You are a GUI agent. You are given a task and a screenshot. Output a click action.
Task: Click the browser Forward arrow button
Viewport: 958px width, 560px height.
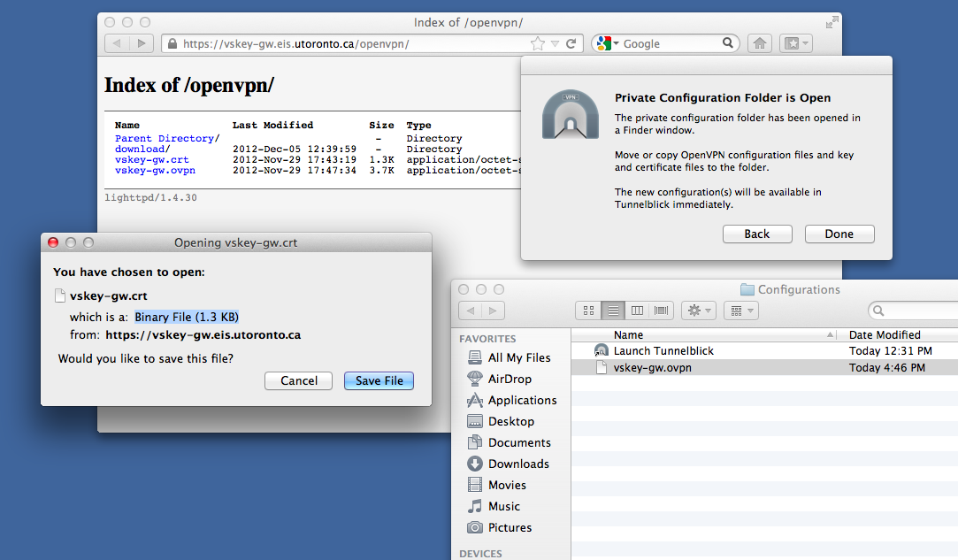point(142,43)
